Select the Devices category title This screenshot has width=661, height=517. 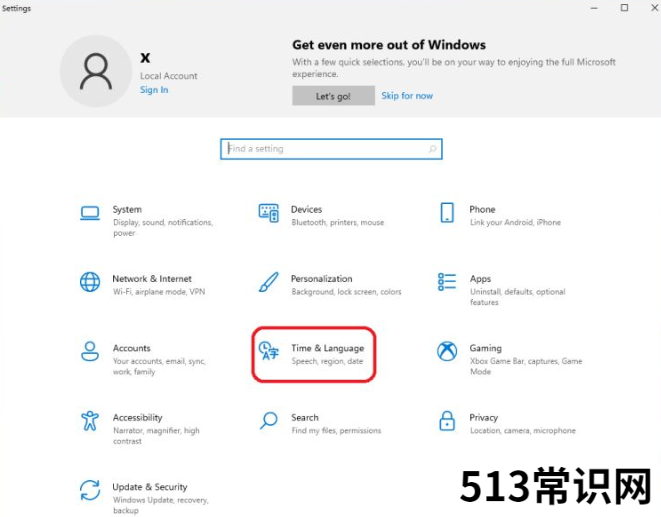(306, 209)
